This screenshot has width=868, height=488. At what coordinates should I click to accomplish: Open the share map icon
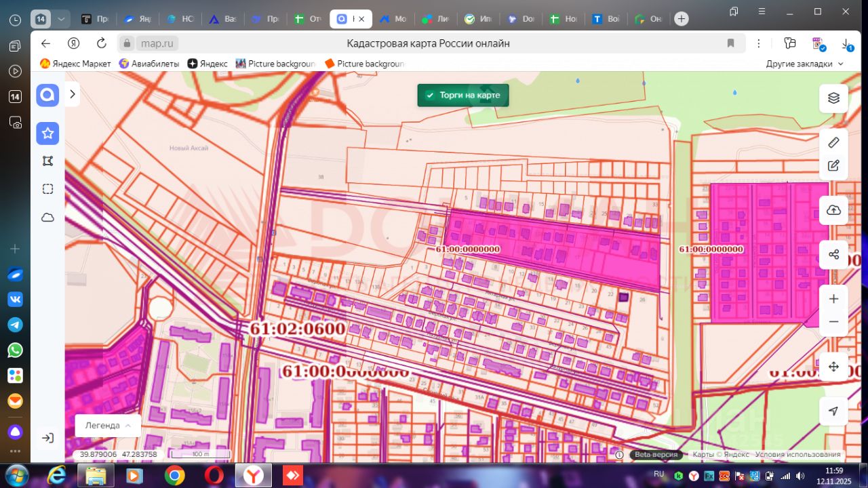pyautogui.click(x=833, y=255)
